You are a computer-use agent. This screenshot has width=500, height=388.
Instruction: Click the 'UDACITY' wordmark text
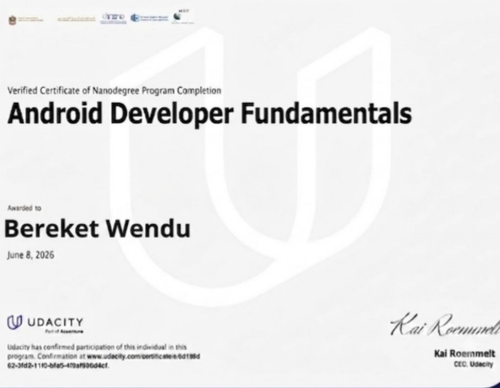click(x=55, y=322)
